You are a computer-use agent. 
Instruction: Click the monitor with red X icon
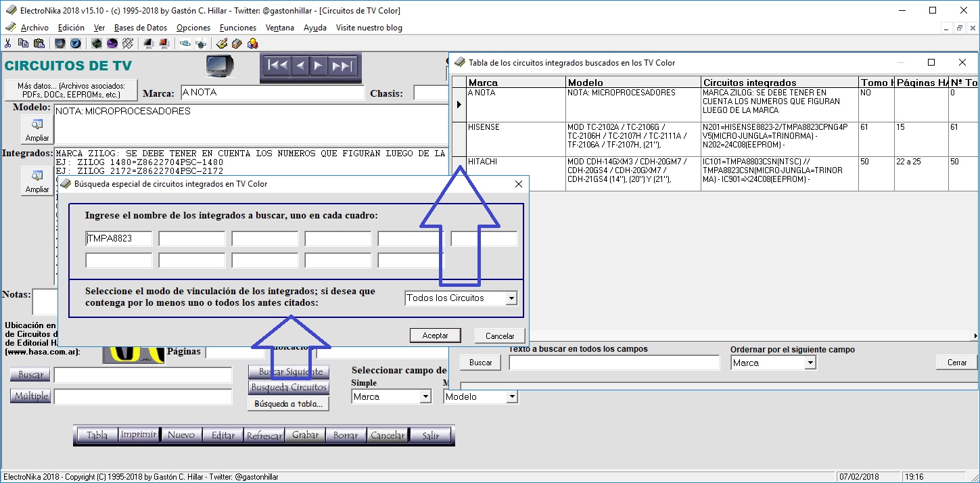[164, 43]
